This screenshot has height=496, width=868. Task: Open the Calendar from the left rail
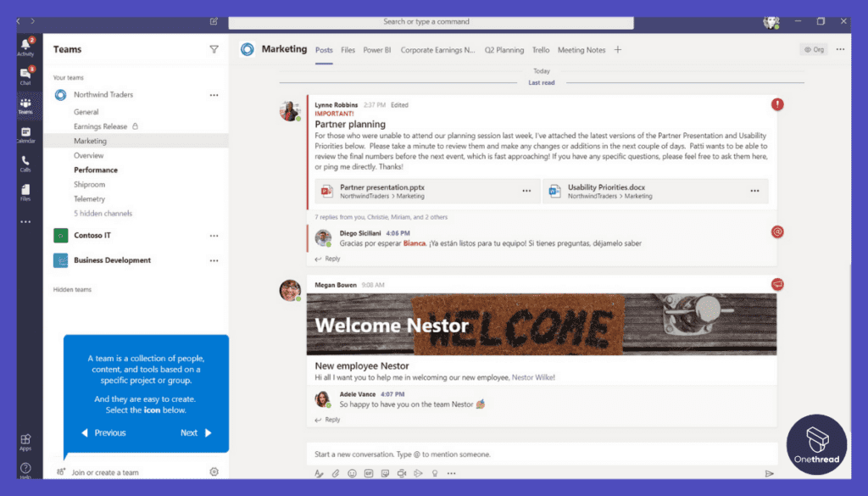point(25,135)
